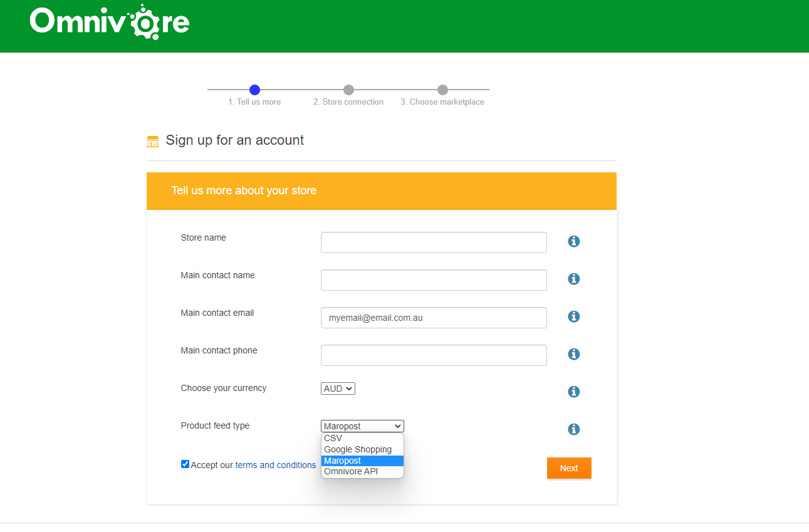
Task: Open info icon for Store name
Action: [573, 241]
